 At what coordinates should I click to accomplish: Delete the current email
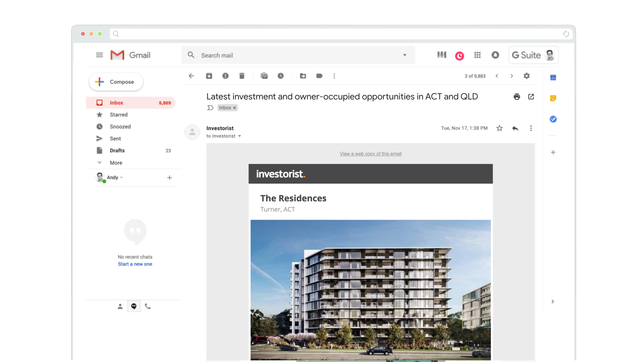point(242,76)
